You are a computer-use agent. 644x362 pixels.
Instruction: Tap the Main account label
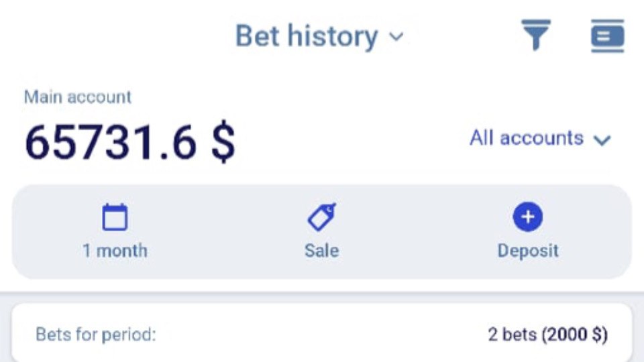coord(78,97)
